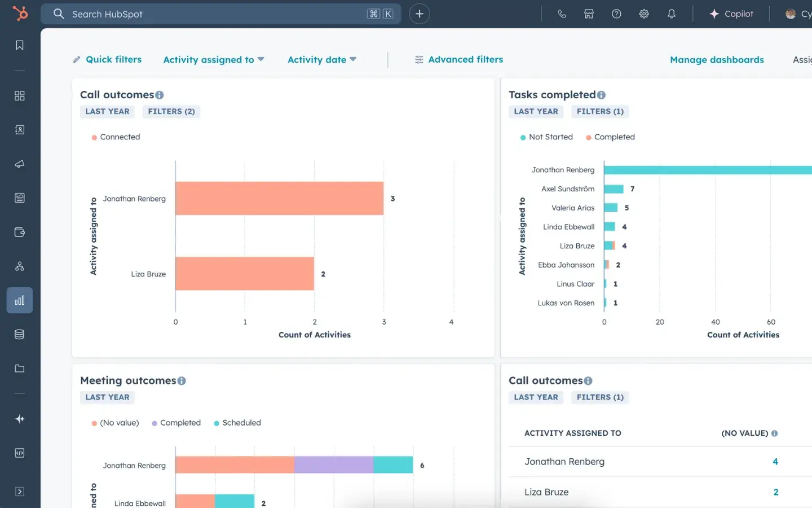Click LAST YEAR tag on Meeting outcomes
This screenshot has width=812, height=508.
click(107, 397)
